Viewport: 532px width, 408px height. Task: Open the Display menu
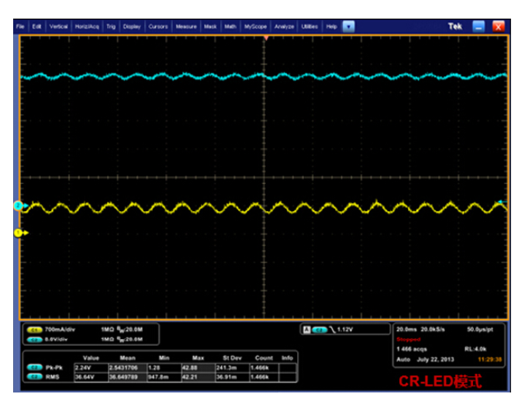pos(132,26)
